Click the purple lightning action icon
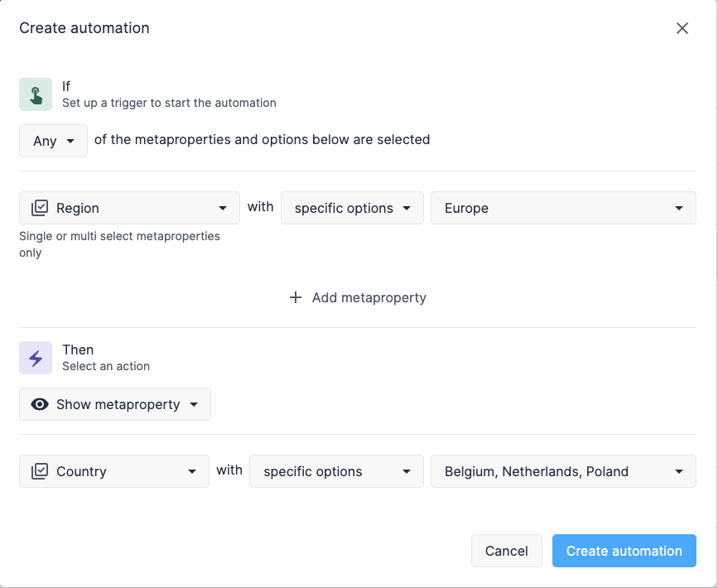 pos(36,358)
